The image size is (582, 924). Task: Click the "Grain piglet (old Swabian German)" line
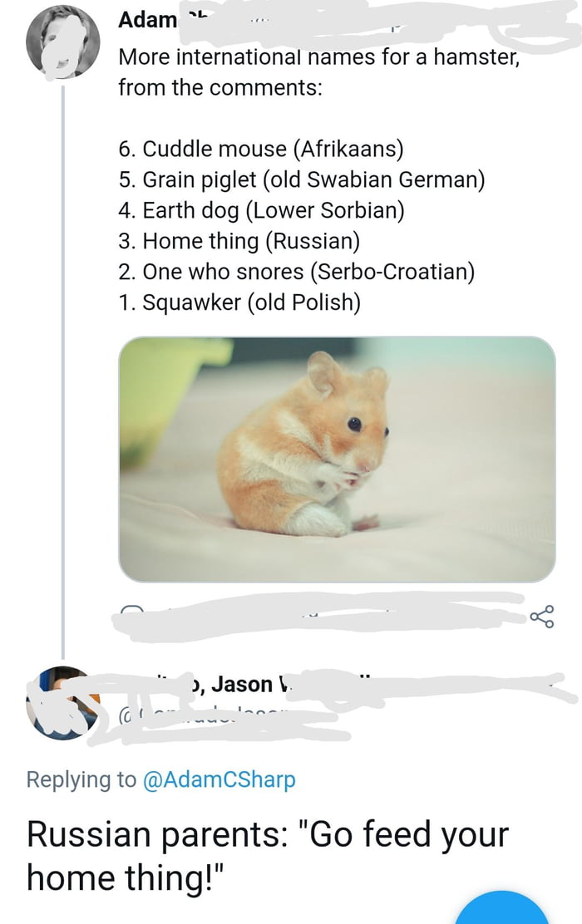coord(301,179)
